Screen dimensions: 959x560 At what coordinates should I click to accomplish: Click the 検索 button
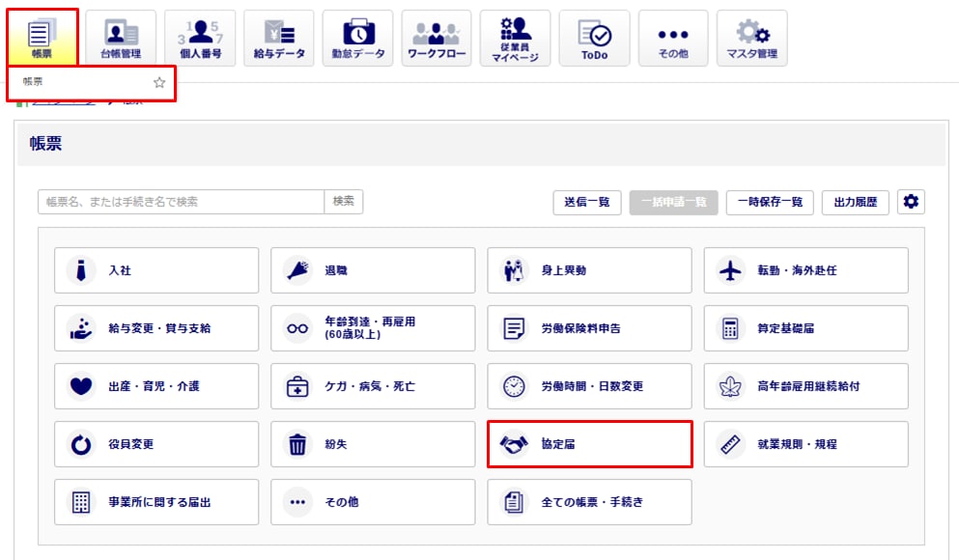344,202
